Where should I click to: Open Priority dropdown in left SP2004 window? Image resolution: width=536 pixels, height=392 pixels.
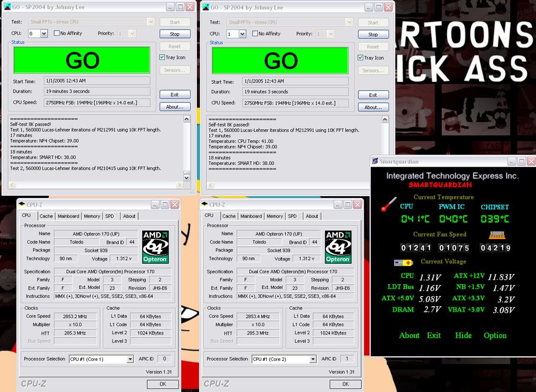132,34
